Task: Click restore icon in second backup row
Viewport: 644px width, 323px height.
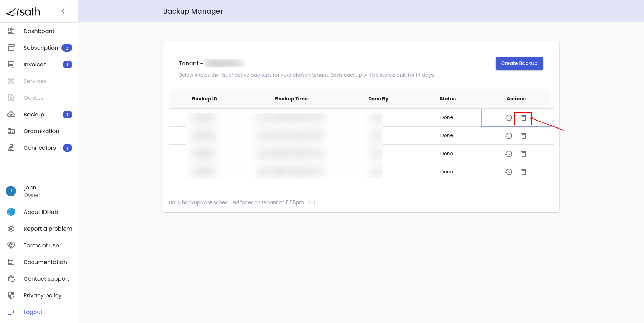Action: (509, 136)
